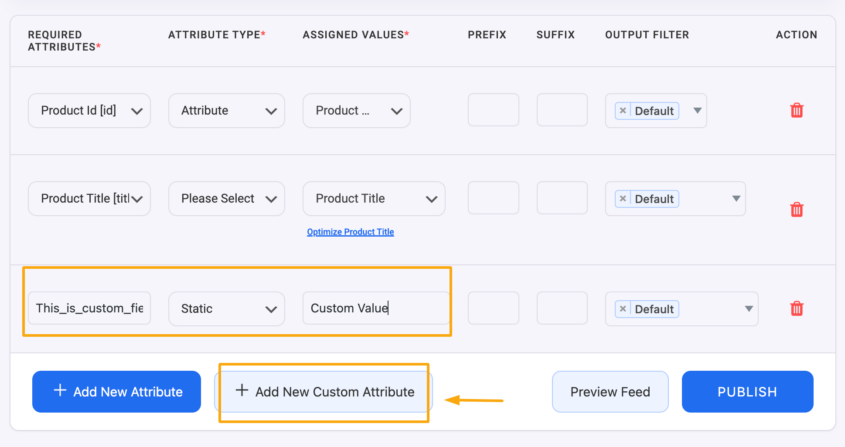Open the Preview Feed
Screen dimensions: 845x447
click(x=609, y=391)
